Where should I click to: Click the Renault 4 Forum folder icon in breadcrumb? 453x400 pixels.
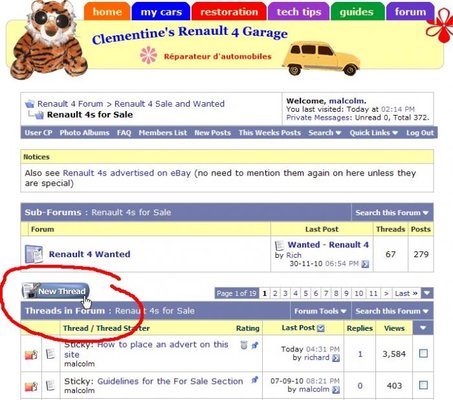[30, 104]
